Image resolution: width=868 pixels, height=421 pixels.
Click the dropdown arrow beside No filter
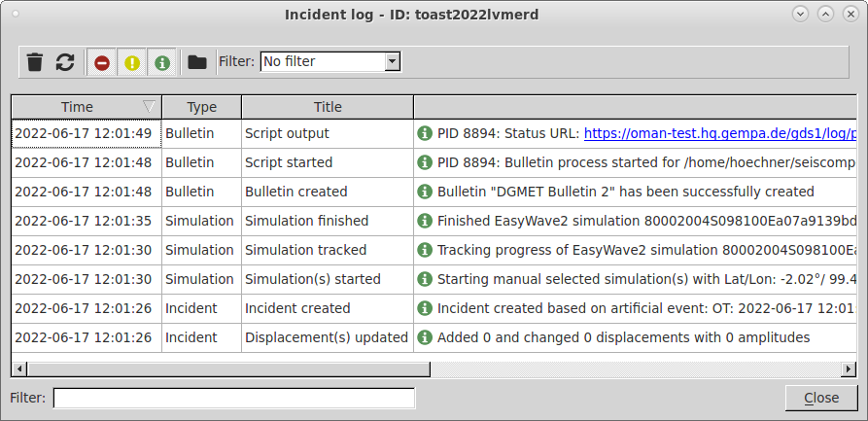(393, 61)
